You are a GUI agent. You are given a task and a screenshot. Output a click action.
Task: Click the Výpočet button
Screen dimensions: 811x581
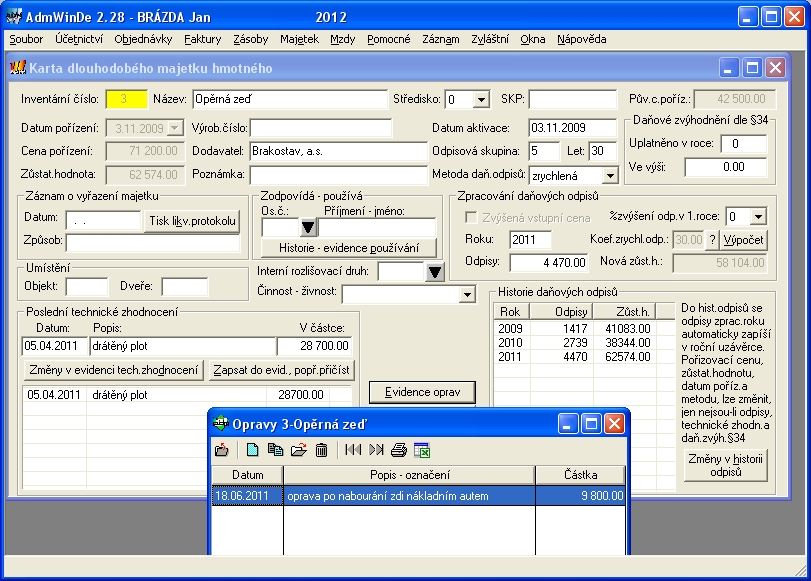click(743, 240)
